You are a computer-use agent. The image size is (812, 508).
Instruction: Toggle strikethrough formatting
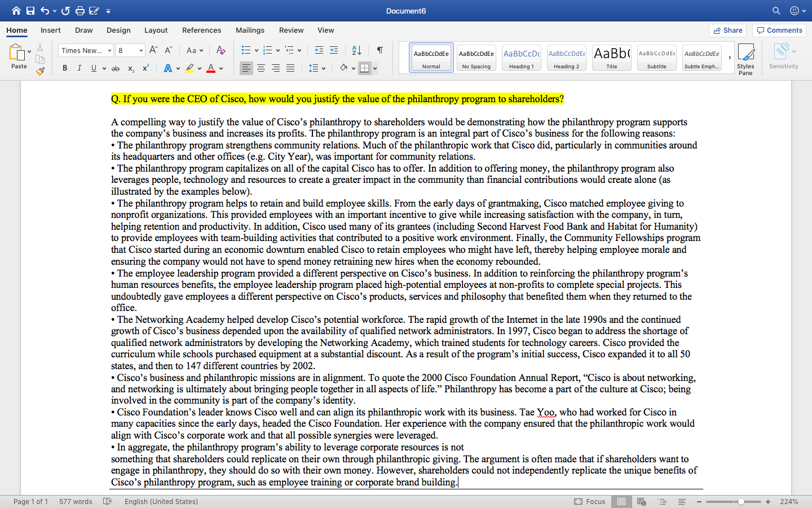click(x=116, y=68)
